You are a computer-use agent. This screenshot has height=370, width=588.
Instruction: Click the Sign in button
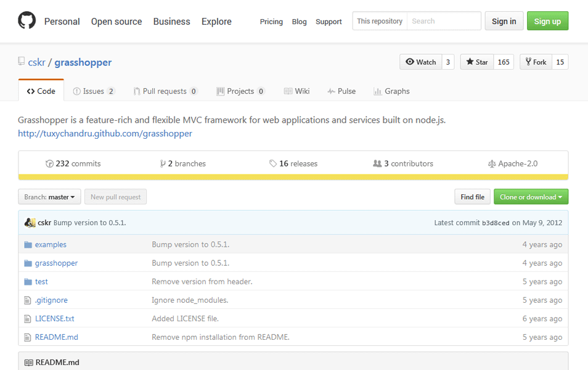click(x=504, y=21)
